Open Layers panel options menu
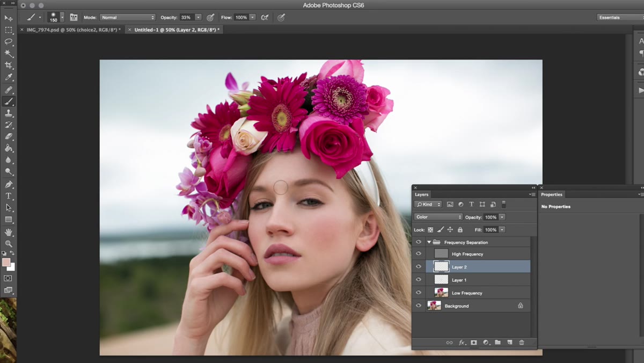The image size is (644, 363). [x=532, y=194]
